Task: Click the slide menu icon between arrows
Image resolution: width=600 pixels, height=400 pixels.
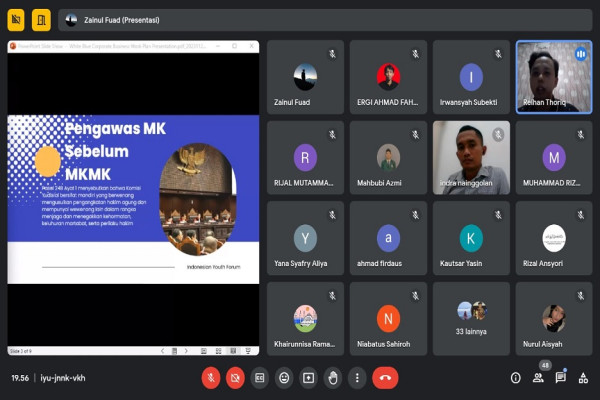Action: (174, 351)
